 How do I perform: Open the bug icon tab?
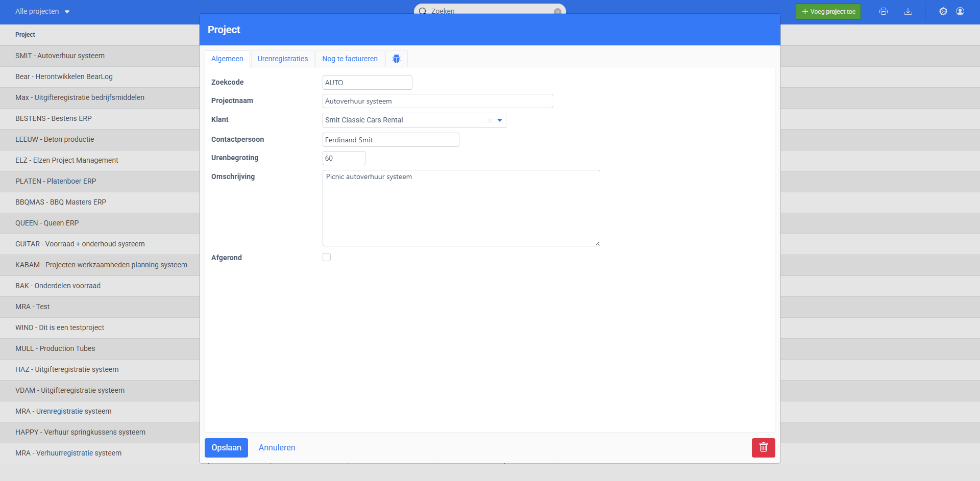[x=396, y=59]
